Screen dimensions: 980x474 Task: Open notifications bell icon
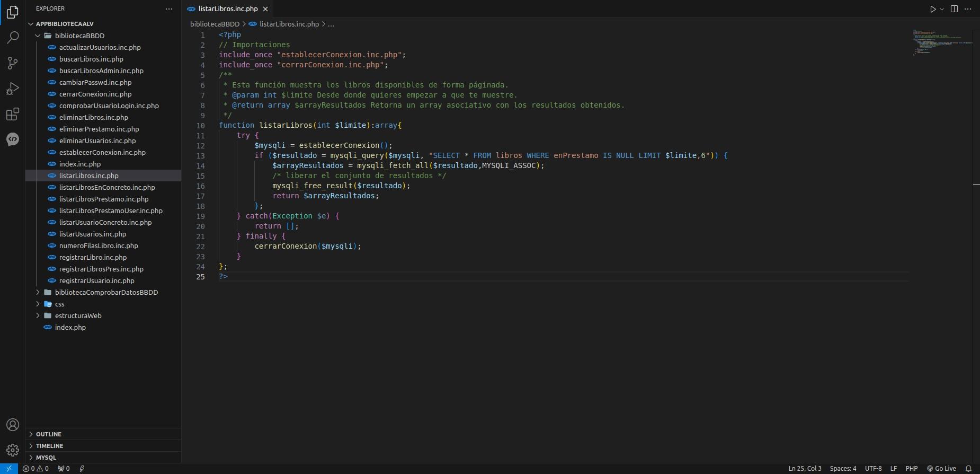pyautogui.click(x=968, y=469)
